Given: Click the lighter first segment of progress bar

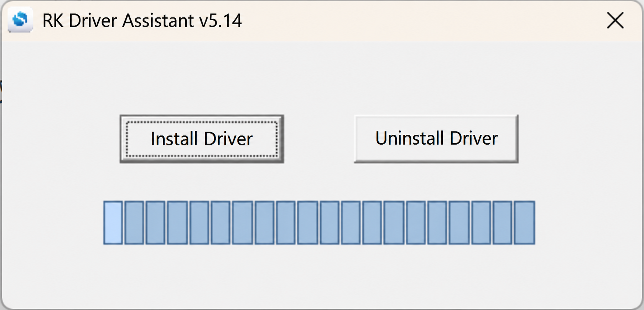Looking at the screenshot, I should [113, 223].
